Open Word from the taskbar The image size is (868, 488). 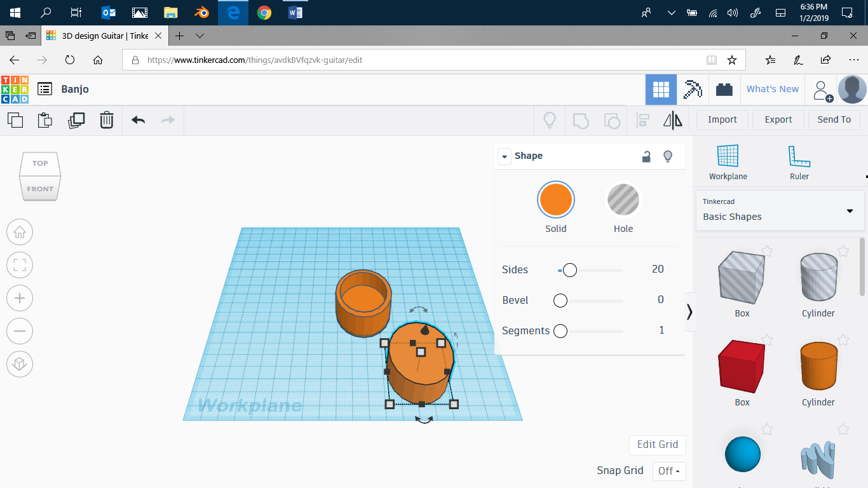(295, 13)
